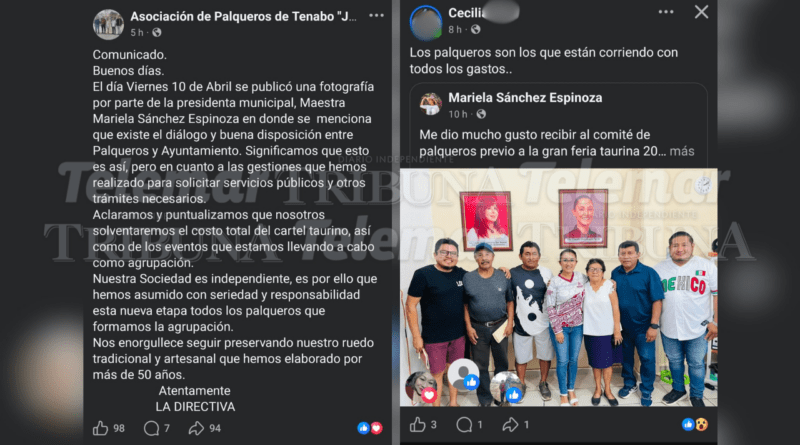The height and width of the screenshot is (445, 800).
Task: Open the "10 h" timestamp on Mariela's post
Action: pyautogui.click(x=458, y=114)
